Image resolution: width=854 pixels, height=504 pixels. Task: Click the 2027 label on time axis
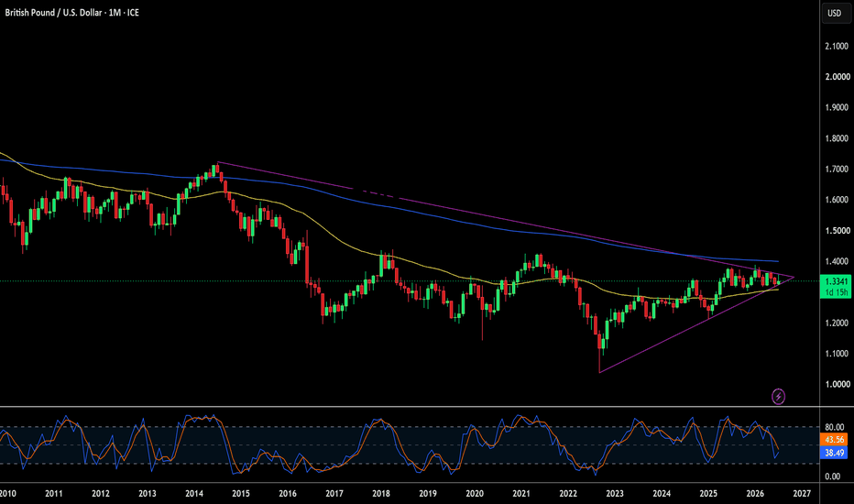coord(802,494)
